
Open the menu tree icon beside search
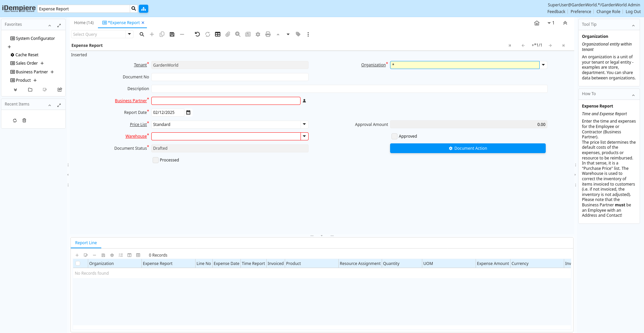pos(144,9)
